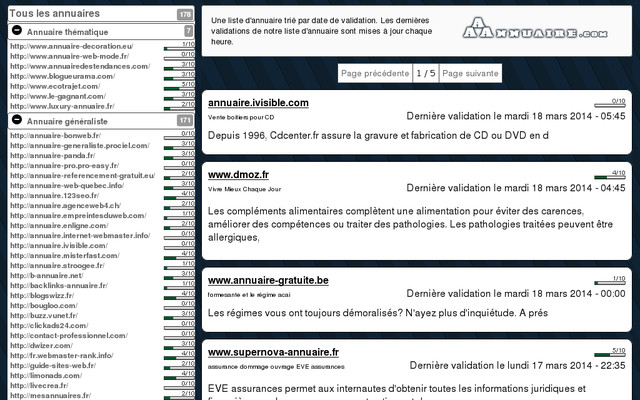Click the 0/10 rating bar on annuaire.ivisible.com card
The height and width of the screenshot is (400, 640).
point(610,105)
